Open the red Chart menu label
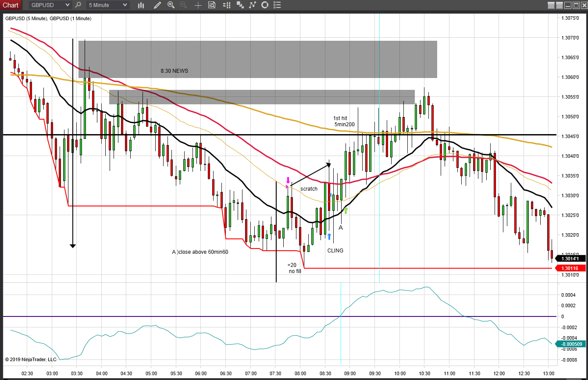588x380 pixels. 11,5
